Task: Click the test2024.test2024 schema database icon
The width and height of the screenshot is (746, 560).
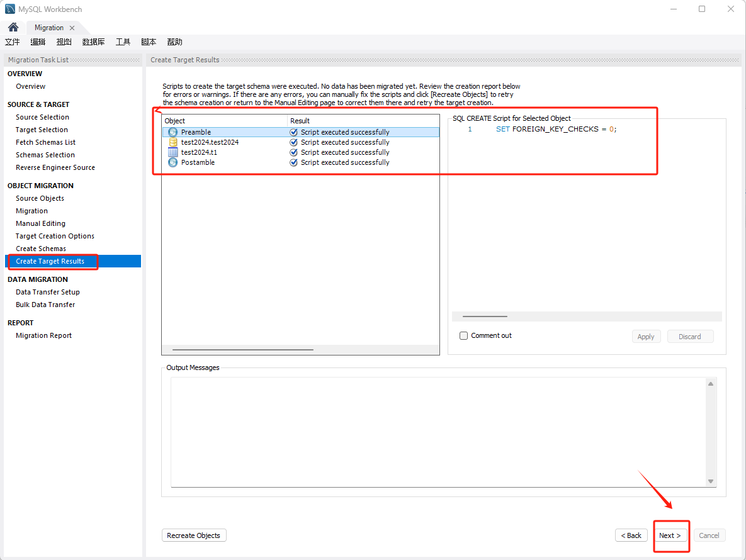Action: tap(173, 142)
